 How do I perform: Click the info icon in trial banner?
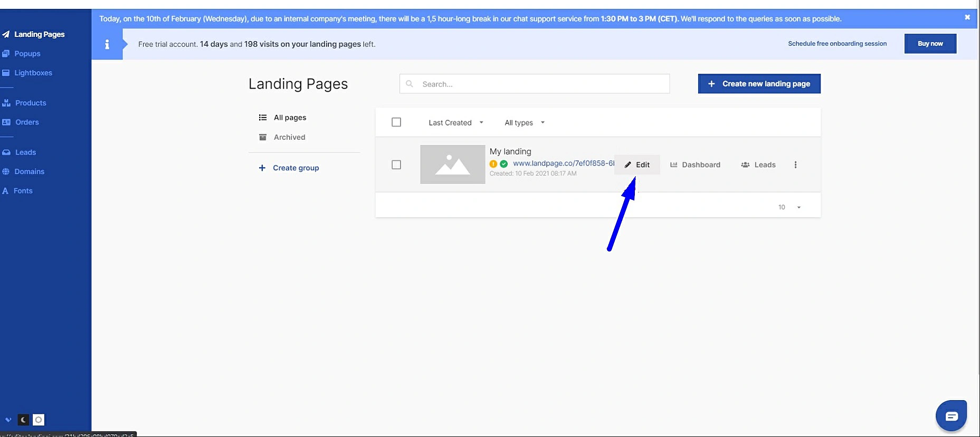pos(107,44)
